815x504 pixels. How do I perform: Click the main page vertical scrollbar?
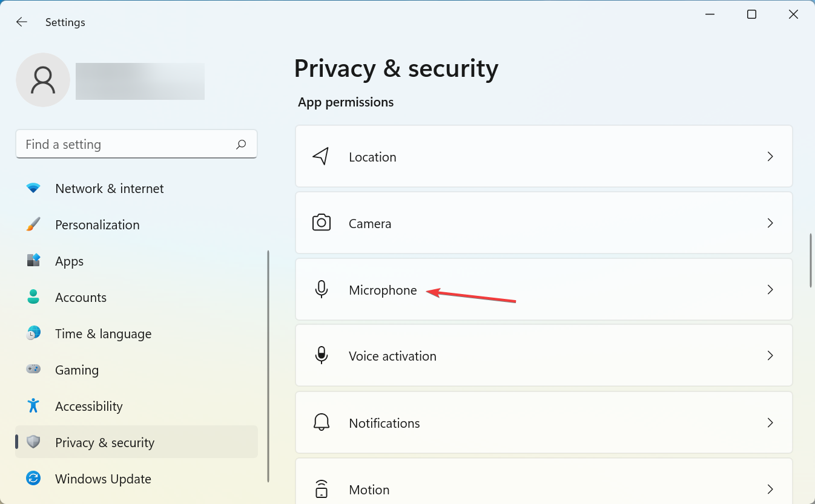point(811,260)
